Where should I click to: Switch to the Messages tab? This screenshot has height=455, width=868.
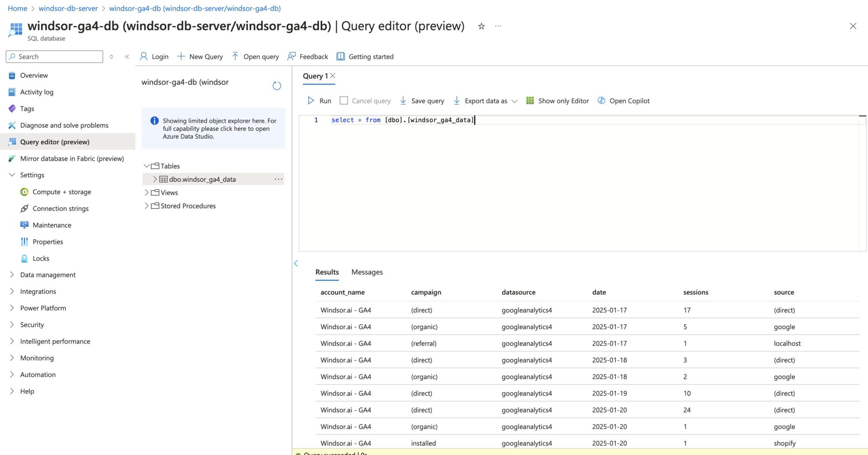coord(367,272)
